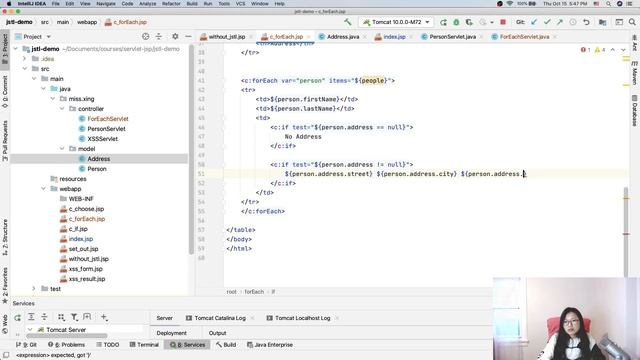Open the Database side panel

[x=635, y=111]
